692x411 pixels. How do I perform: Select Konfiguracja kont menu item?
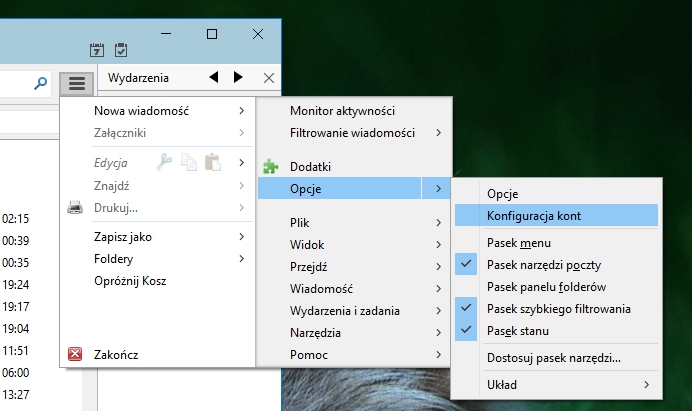[x=533, y=215]
